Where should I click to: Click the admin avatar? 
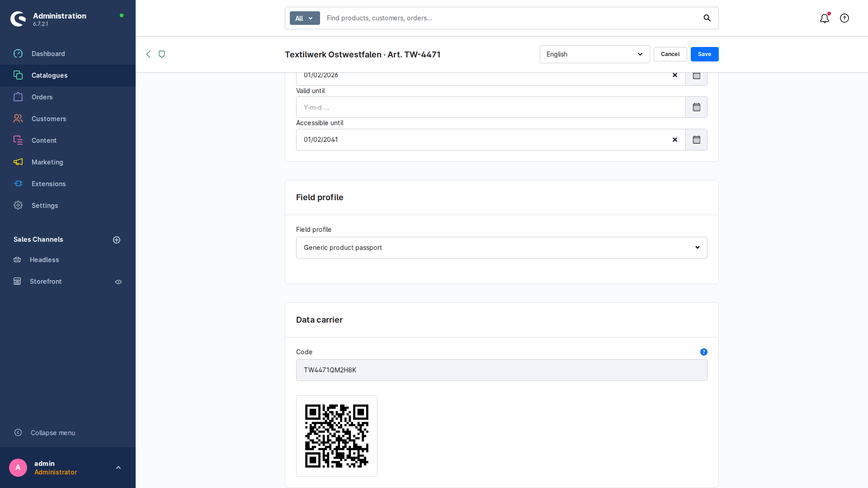point(18,468)
